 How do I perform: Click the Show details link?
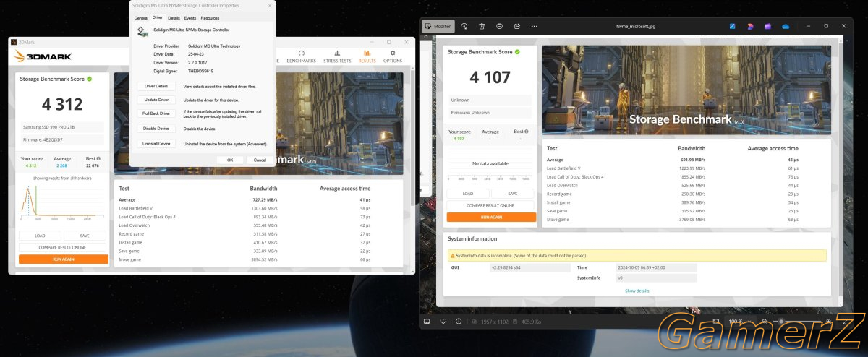point(637,291)
